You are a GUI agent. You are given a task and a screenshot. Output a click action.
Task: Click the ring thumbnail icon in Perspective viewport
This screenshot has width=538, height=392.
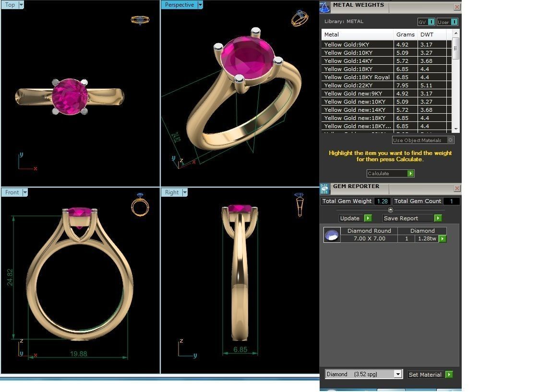(299, 18)
